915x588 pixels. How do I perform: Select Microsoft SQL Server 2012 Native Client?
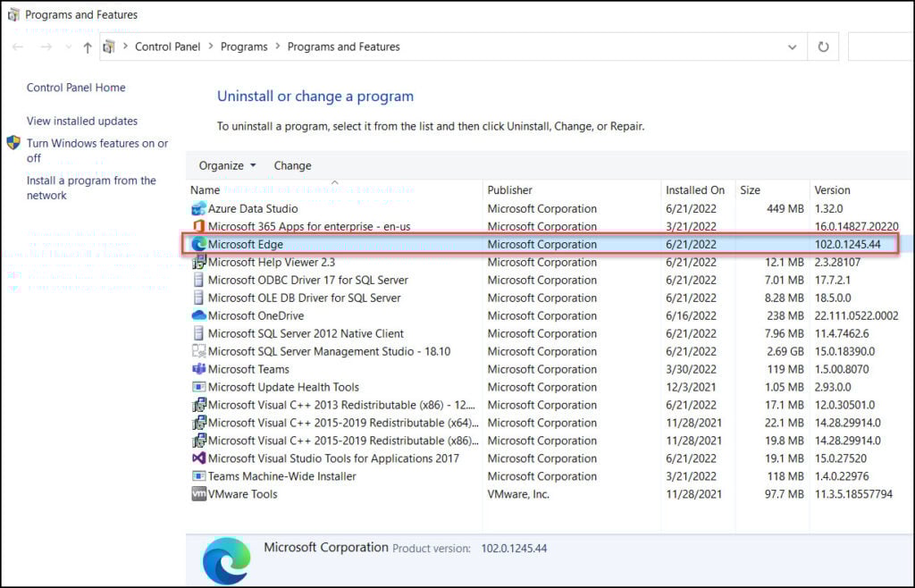pos(306,333)
